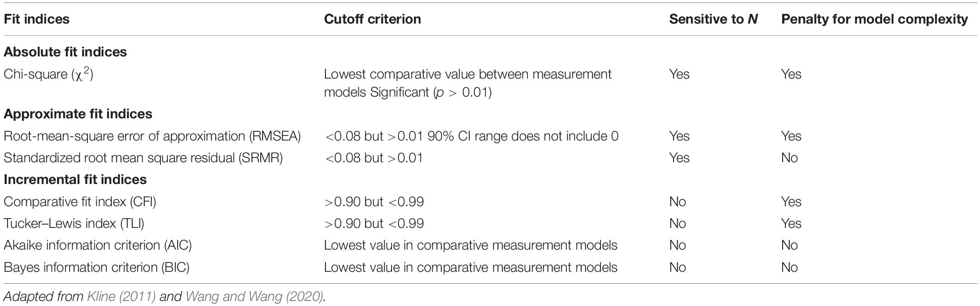The image size is (980, 306).
Task: Click the SRMR row label
Action: [143, 158]
